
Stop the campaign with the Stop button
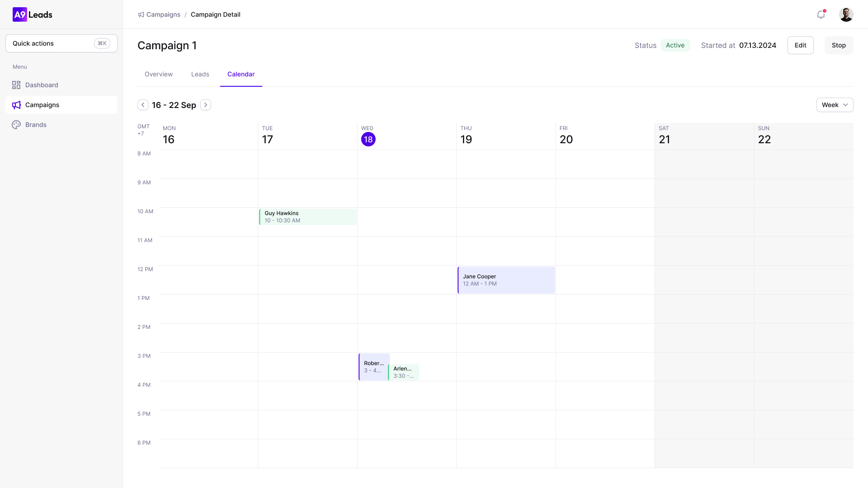point(839,45)
